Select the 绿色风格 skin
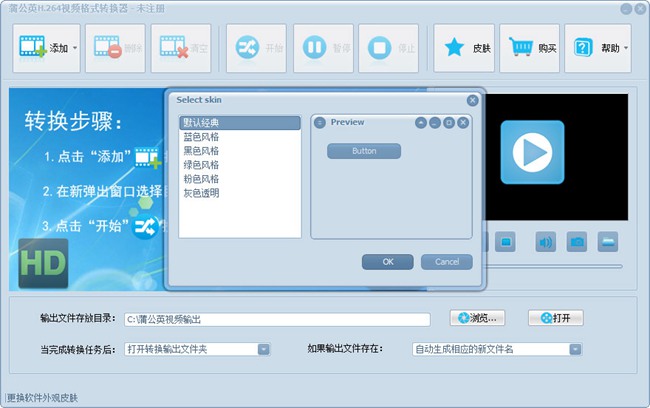 click(240, 165)
